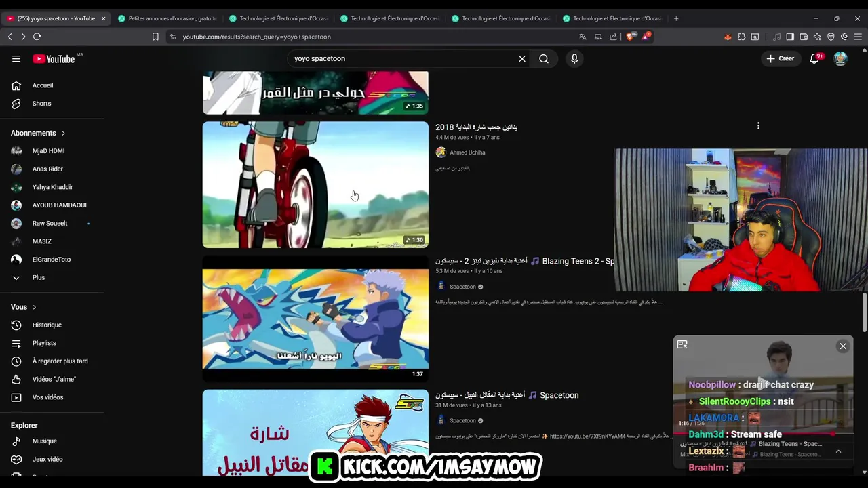The image size is (868, 488).
Task: Start voice search with the microphone
Action: point(574,59)
